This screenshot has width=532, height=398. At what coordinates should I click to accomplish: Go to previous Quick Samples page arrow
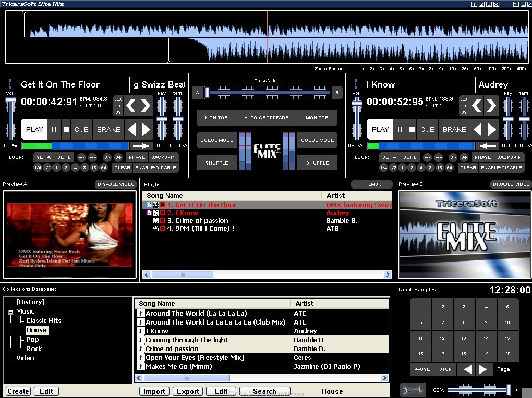pos(468,369)
